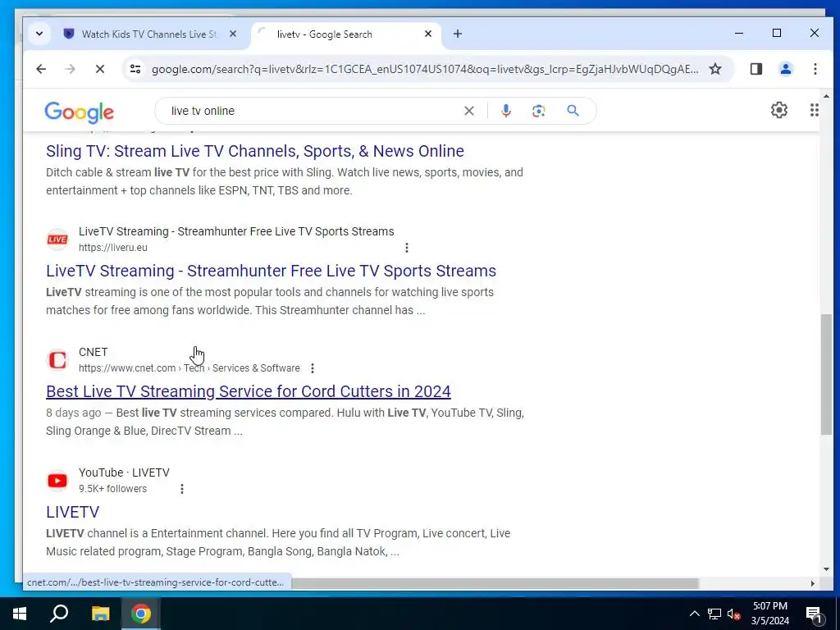The image size is (840, 630).
Task: Open the notification center
Action: (x=814, y=614)
